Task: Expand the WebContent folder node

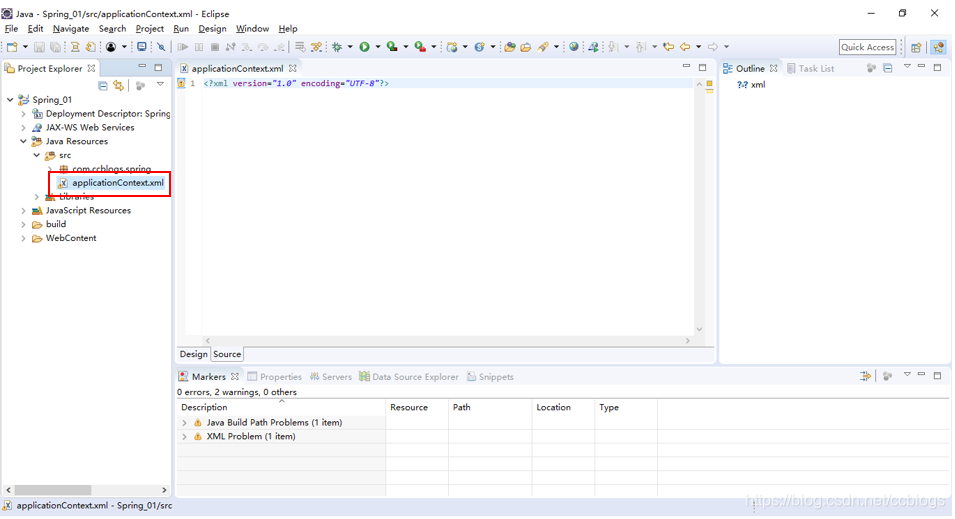Action: 24,238
